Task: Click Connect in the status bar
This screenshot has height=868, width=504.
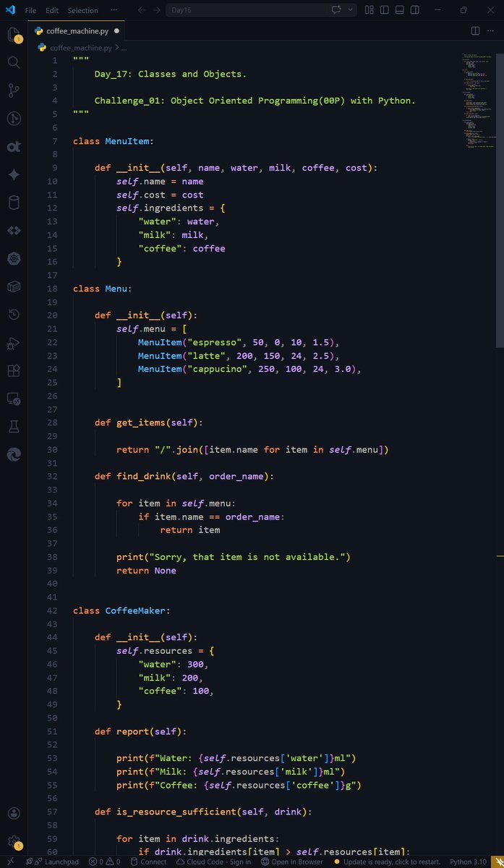Action: click(148, 861)
